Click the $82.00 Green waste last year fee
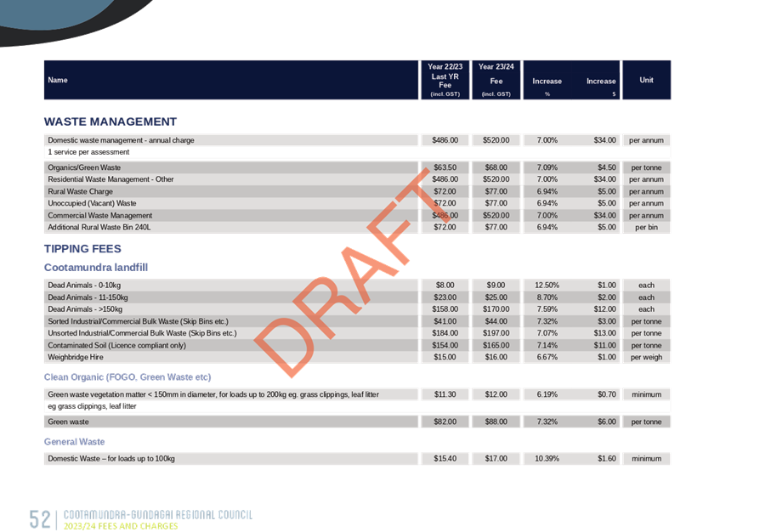The width and height of the screenshot is (771, 532). click(445, 422)
